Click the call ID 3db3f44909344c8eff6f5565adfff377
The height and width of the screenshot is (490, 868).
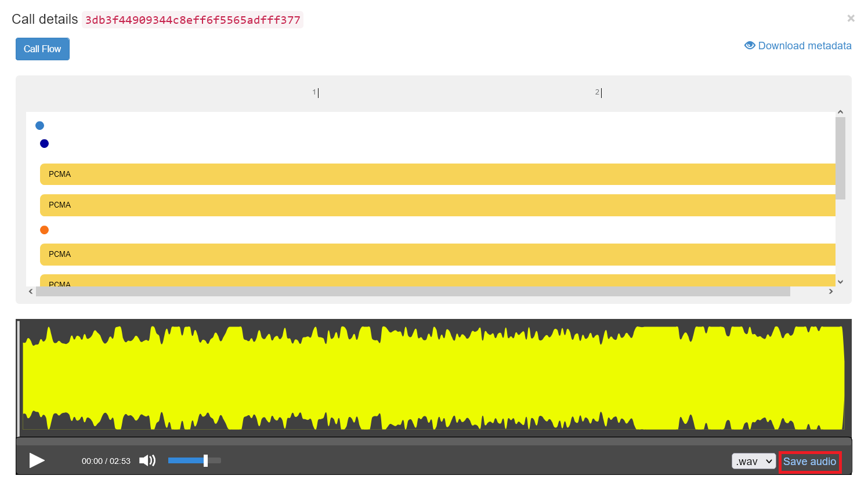coord(193,20)
